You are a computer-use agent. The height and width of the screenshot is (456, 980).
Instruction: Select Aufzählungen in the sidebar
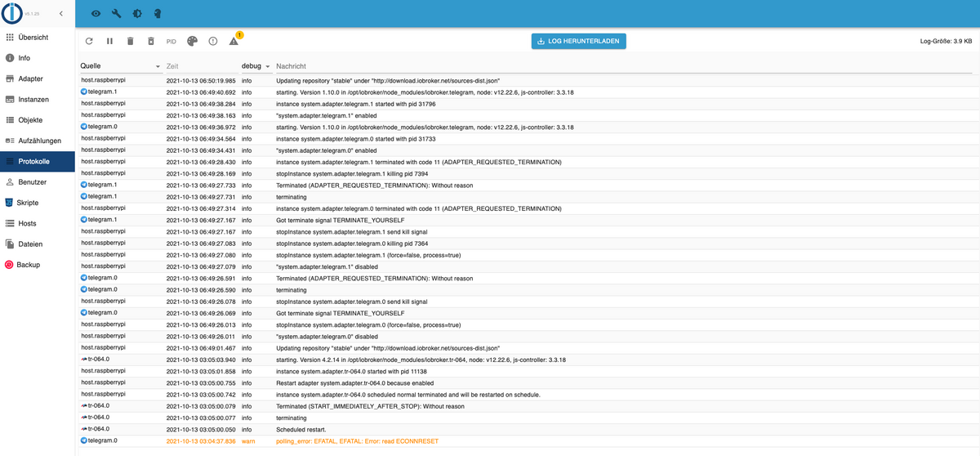(x=38, y=141)
